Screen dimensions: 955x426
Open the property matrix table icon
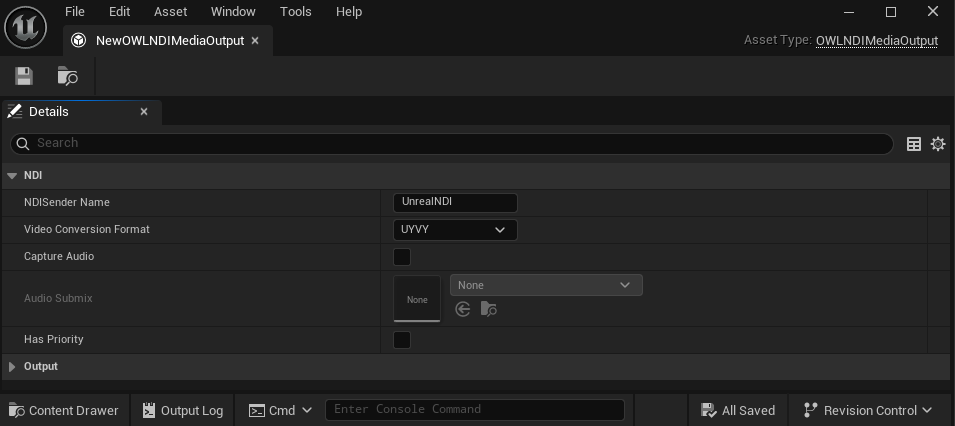(x=913, y=144)
